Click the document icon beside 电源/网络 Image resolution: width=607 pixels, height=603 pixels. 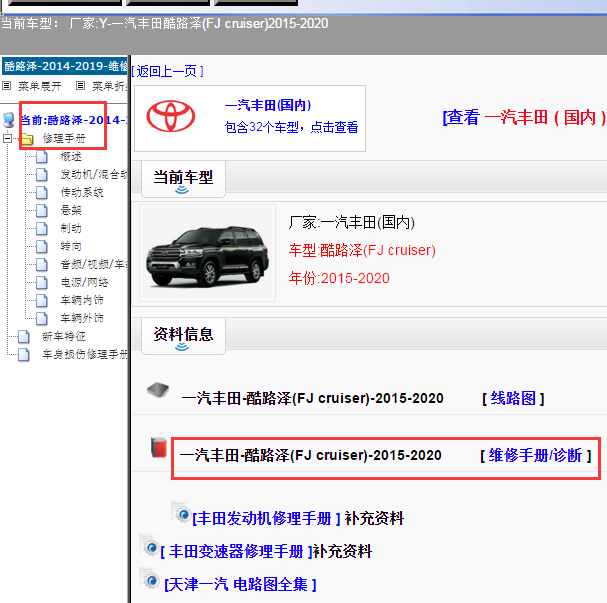(x=41, y=282)
